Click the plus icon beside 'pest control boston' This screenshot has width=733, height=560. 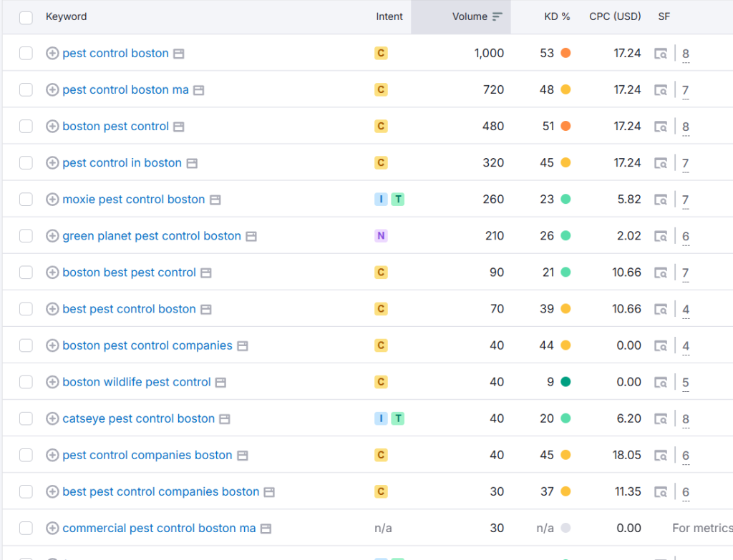52,54
